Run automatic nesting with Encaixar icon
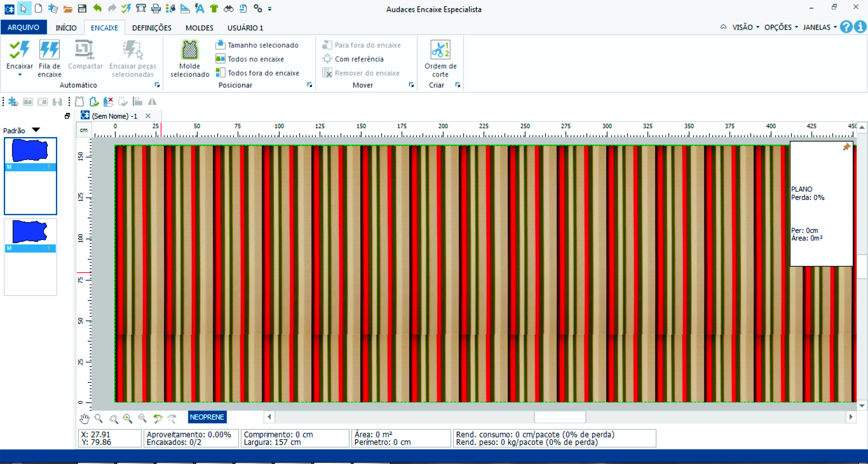Screen dimensions: 868x464 click(20, 50)
